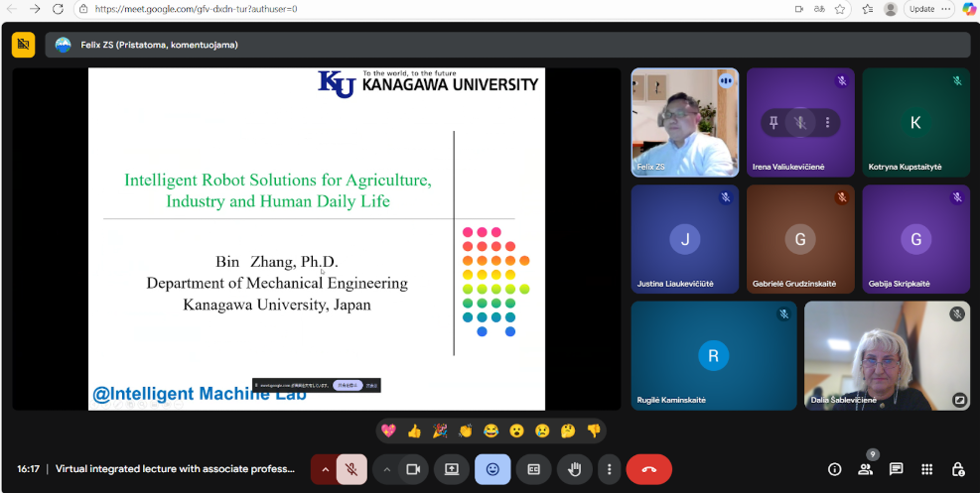980x493 pixels.
Task: Open the meeting details info icon
Action: [x=834, y=469]
